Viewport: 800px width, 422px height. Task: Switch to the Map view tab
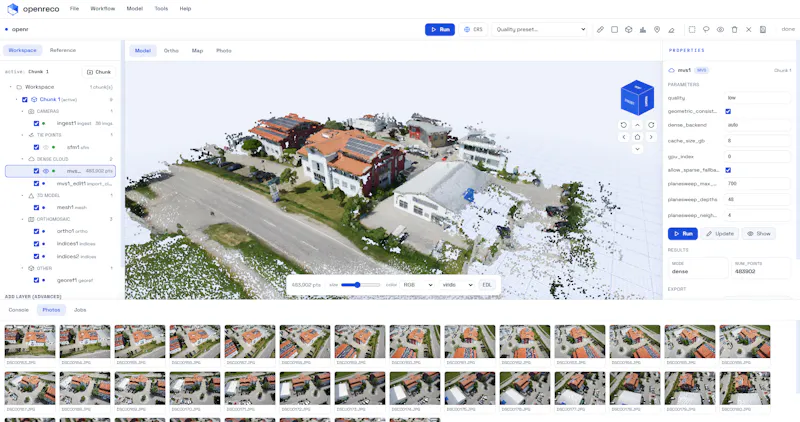(197, 51)
